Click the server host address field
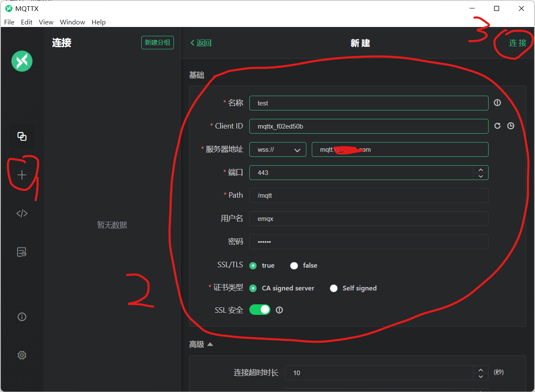The height and width of the screenshot is (392, 535). point(400,150)
